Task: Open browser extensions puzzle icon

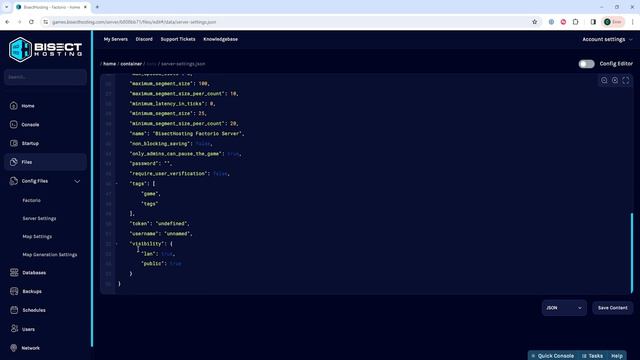Action: coord(576,22)
